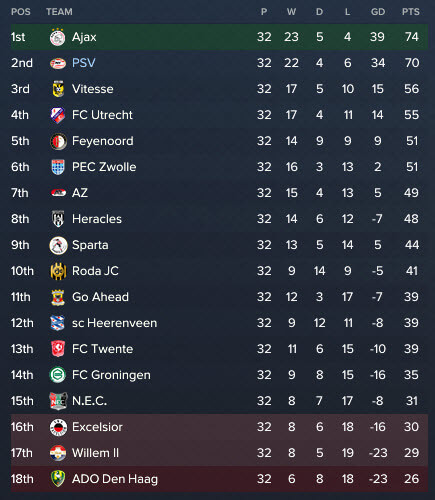435x500 pixels.
Task: Click the FC Twente team name
Action: pos(102,349)
